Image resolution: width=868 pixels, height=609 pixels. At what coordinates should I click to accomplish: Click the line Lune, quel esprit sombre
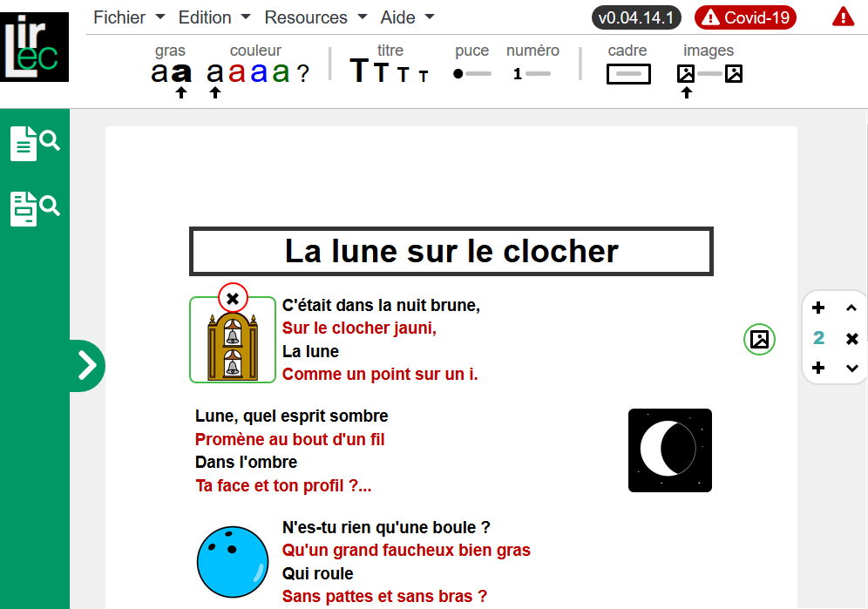pos(292,416)
